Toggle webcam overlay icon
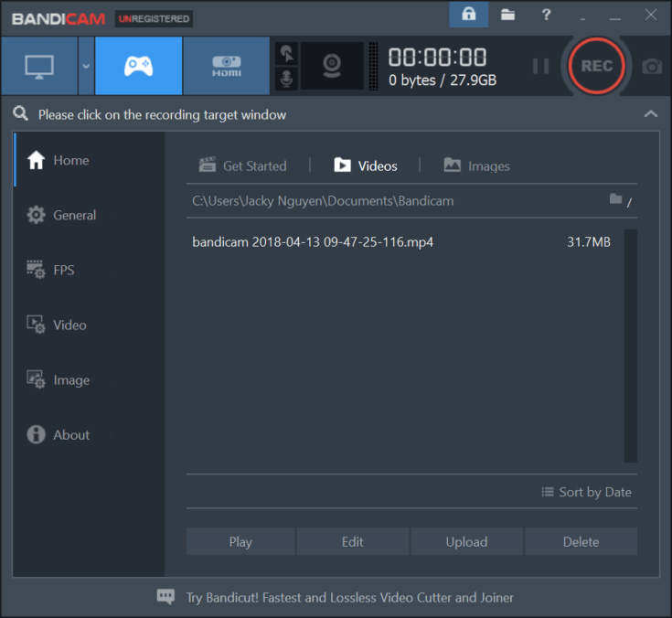Image resolution: width=672 pixels, height=618 pixels. [332, 66]
